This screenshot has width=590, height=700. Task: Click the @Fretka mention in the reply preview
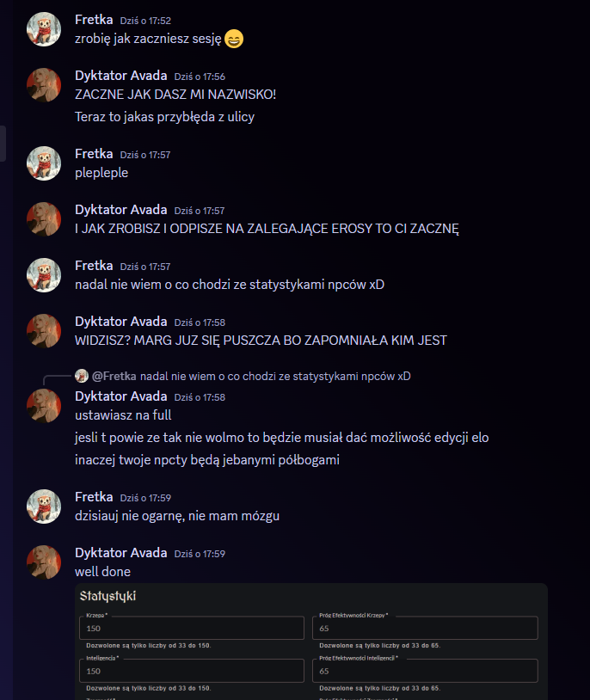point(114,377)
